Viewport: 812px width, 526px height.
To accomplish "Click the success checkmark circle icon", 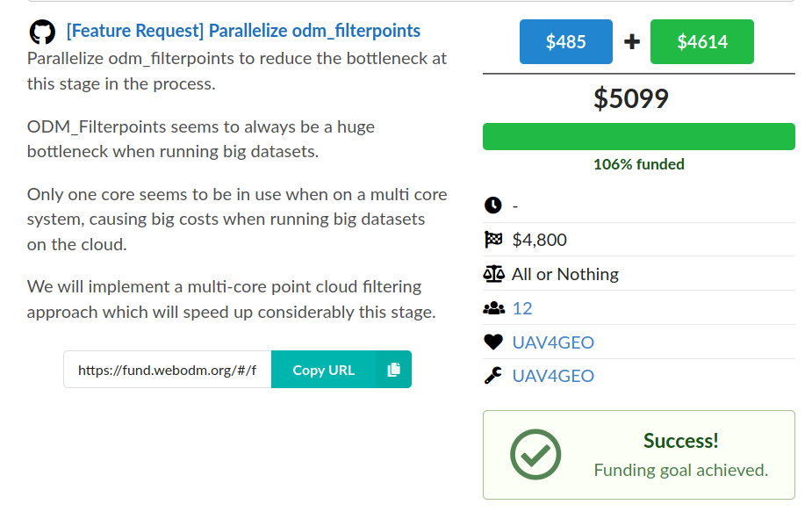I will tap(535, 455).
